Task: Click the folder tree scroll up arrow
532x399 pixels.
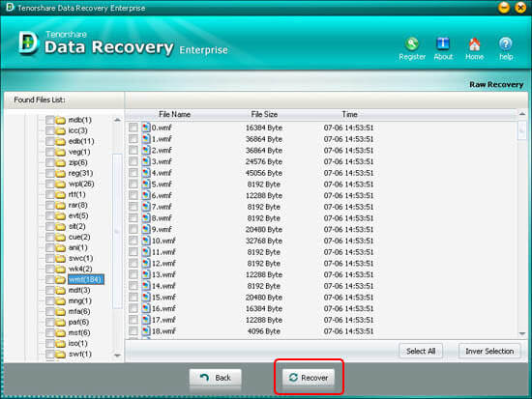Action: 117,120
